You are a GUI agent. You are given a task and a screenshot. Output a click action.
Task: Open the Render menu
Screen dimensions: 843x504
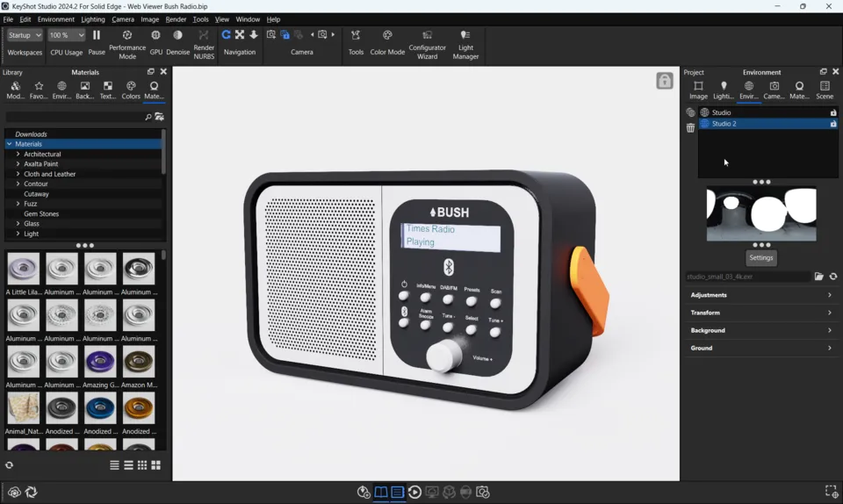(176, 19)
